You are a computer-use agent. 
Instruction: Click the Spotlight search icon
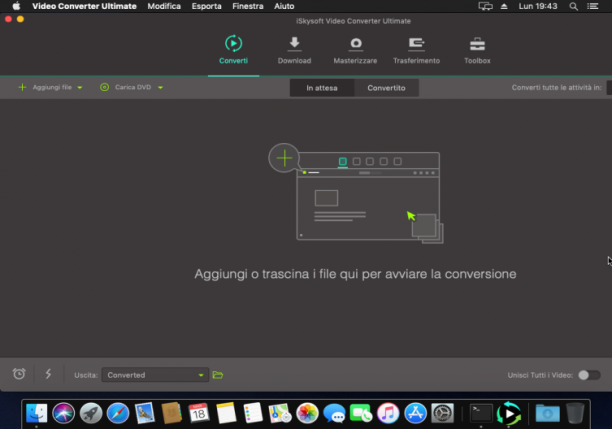pyautogui.click(x=573, y=6)
